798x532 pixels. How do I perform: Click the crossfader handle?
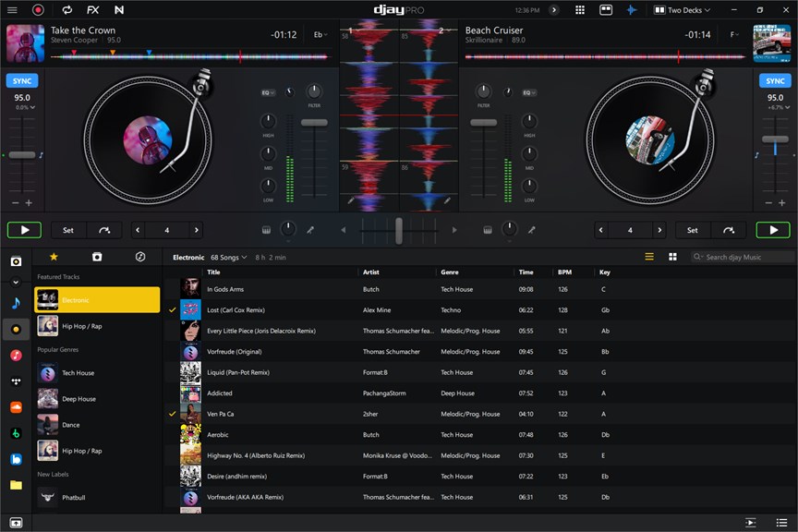[x=399, y=230]
